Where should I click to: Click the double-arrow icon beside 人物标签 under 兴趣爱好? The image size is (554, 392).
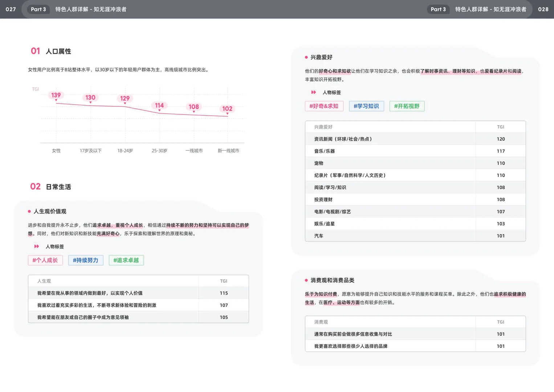pyautogui.click(x=314, y=93)
